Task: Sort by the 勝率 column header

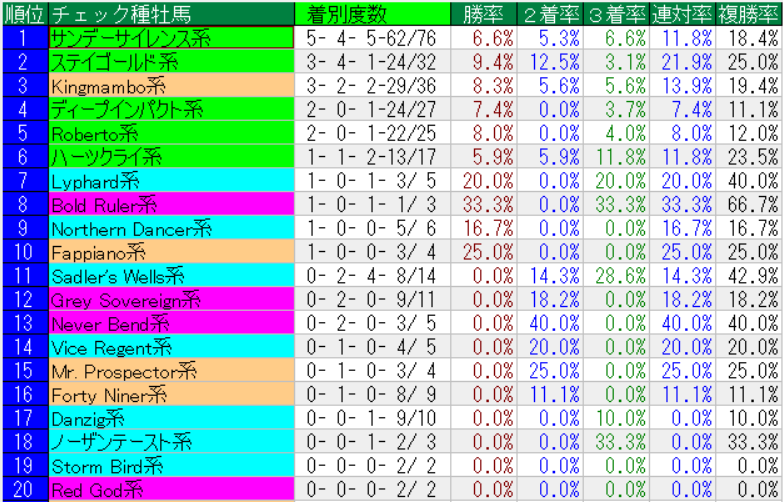Action: 484,13
